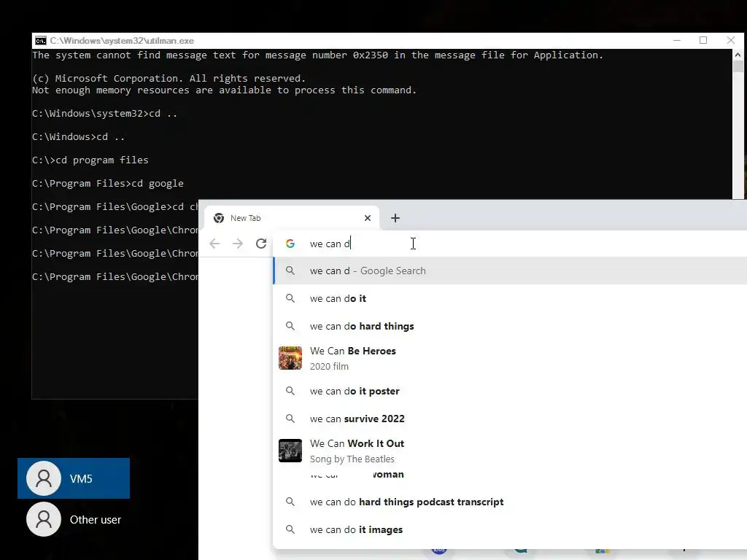Choose 'we can d - Google Search' suggestion
This screenshot has width=747, height=560.
[510, 271]
